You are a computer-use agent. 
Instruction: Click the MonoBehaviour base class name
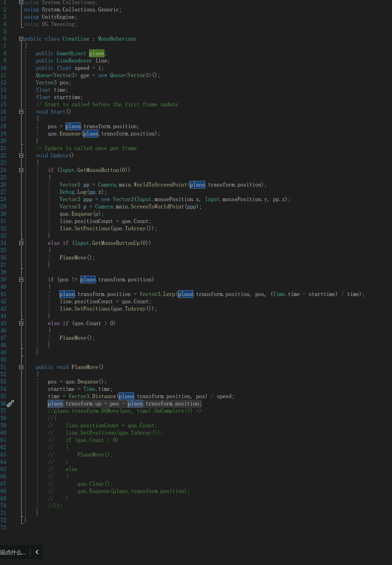117,39
